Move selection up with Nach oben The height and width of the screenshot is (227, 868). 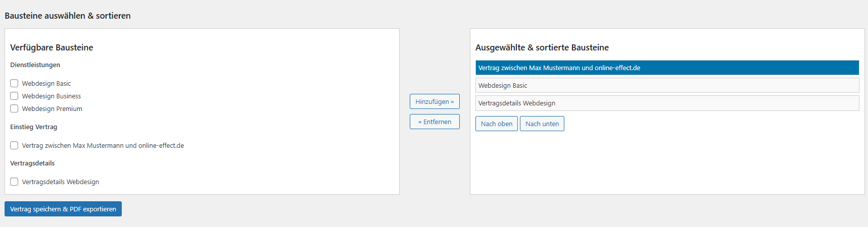point(497,124)
